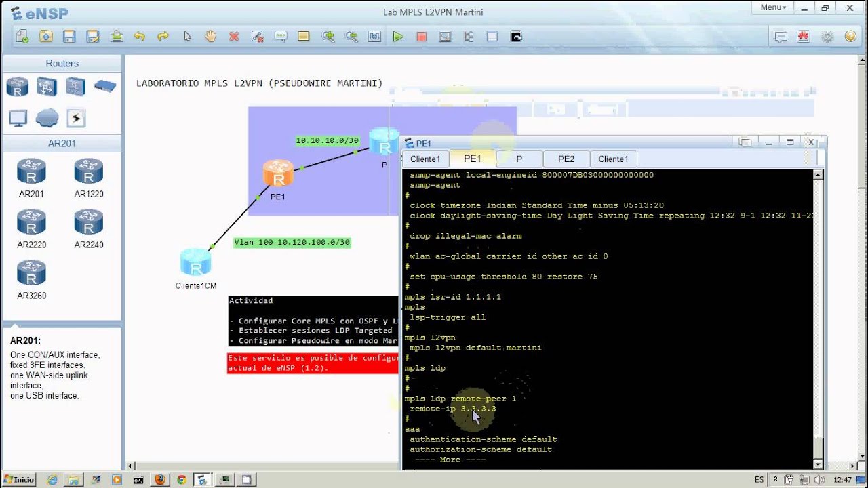
Task: Pick the AR3260 router model
Action: (32, 280)
